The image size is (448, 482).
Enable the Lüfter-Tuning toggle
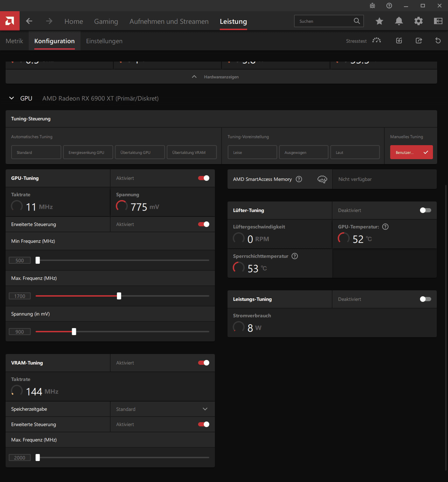(x=426, y=210)
